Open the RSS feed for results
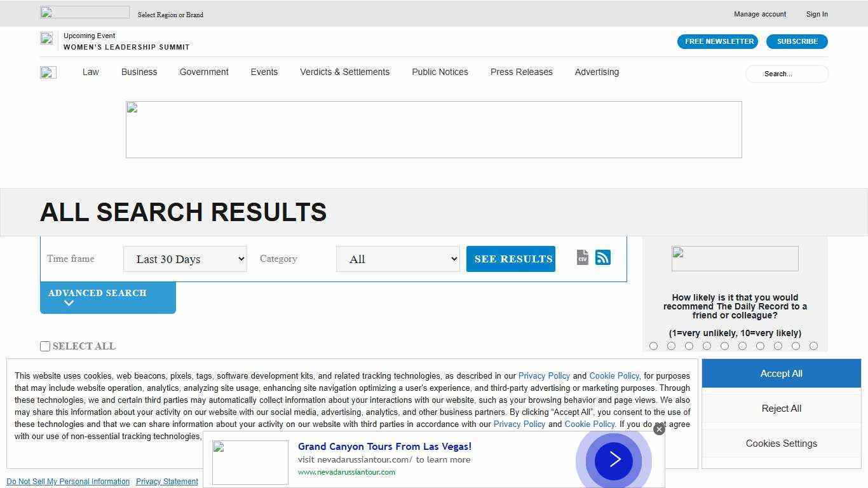The width and height of the screenshot is (868, 488). [x=602, y=257]
